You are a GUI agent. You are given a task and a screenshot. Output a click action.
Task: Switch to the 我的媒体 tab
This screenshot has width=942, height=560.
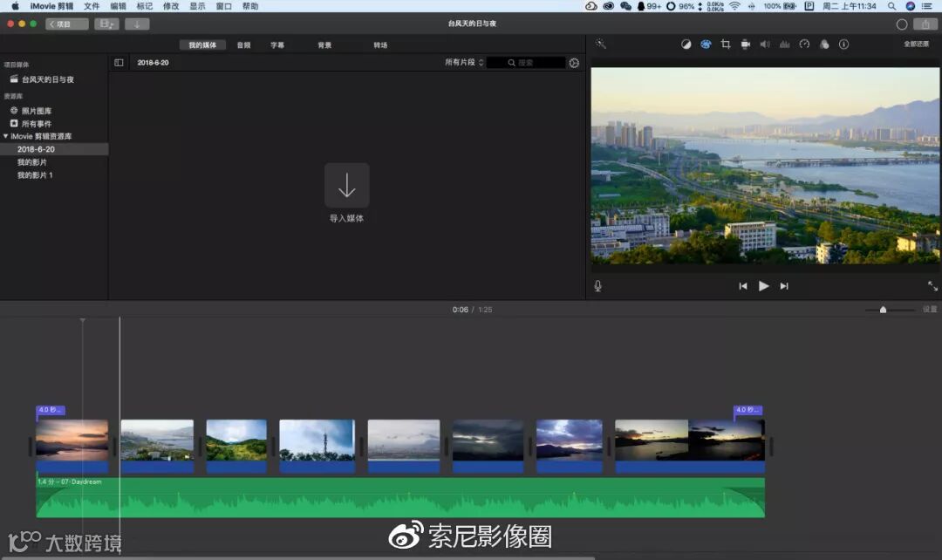pyautogui.click(x=202, y=45)
